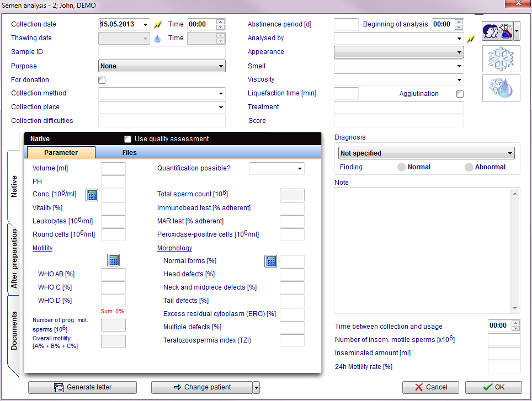Select the Abnormal finding radio button
Viewport: 532px width, 401px height.
point(469,167)
